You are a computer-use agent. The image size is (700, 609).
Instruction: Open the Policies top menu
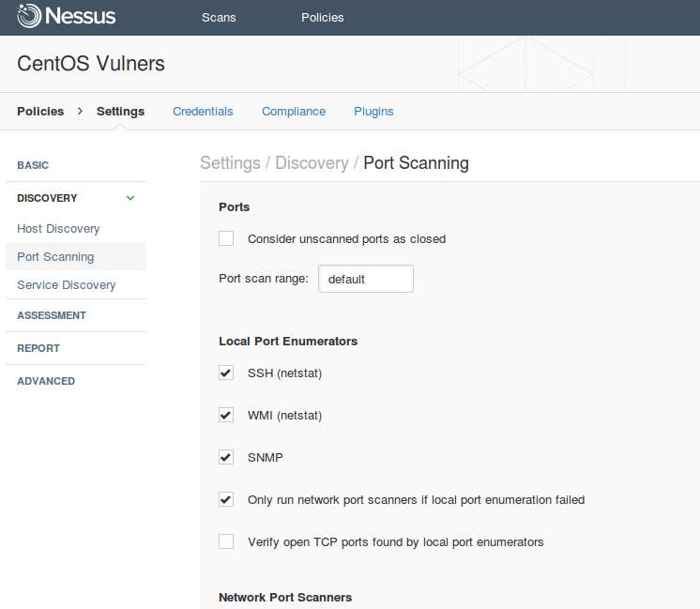(x=323, y=18)
